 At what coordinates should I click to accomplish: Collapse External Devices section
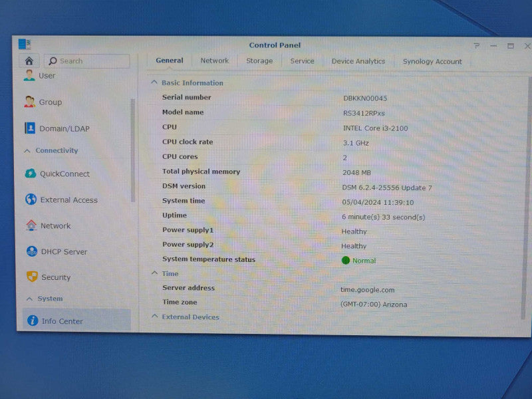coord(155,317)
